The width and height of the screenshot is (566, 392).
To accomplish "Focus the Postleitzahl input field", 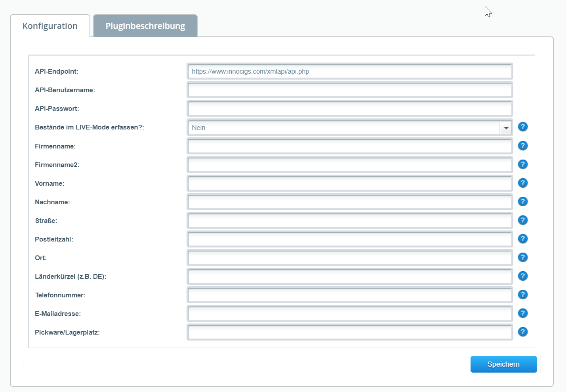I will 350,239.
